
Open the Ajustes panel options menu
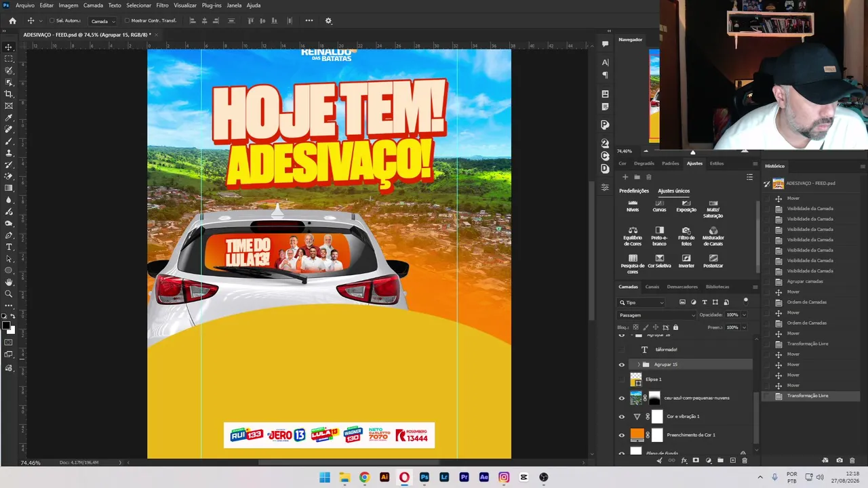755,163
